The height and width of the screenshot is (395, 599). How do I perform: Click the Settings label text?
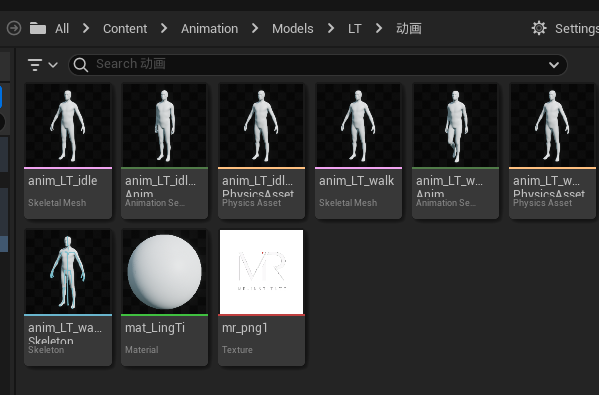(577, 29)
